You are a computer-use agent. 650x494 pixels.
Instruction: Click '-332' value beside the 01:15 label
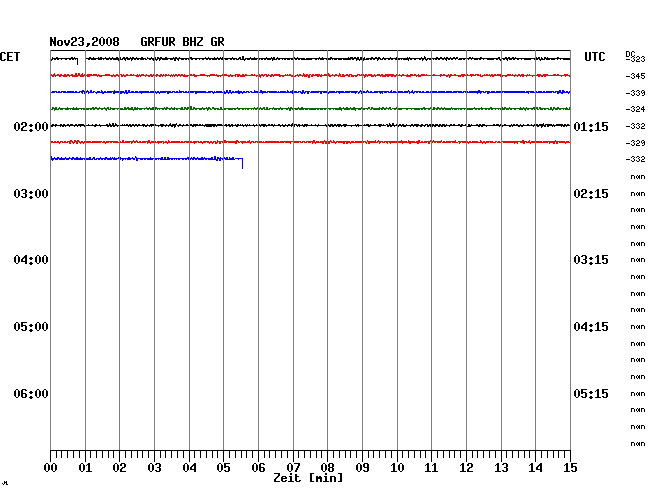635,126
